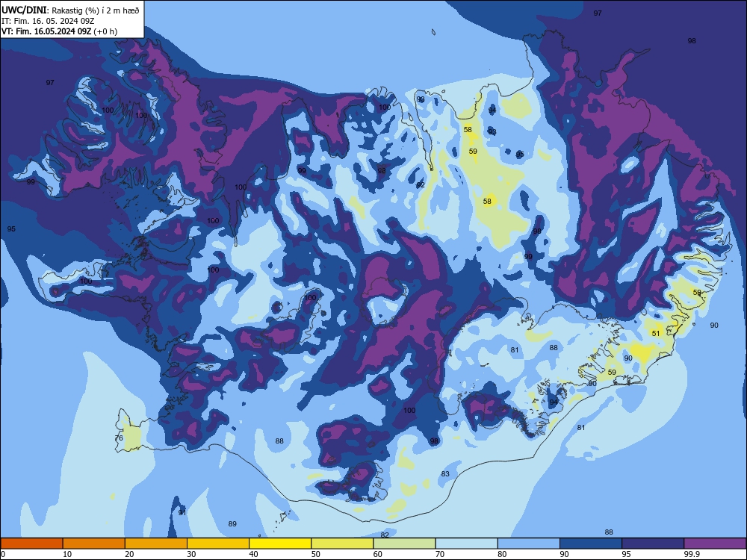Click the light orange 20–30 legend swatch
Screen dimensions: 747x560
click(x=156, y=544)
